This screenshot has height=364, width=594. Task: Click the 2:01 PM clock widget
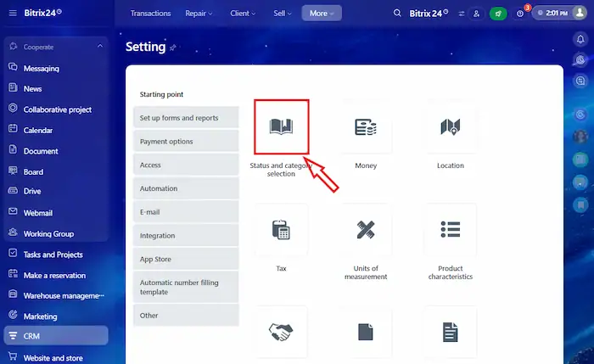point(552,13)
